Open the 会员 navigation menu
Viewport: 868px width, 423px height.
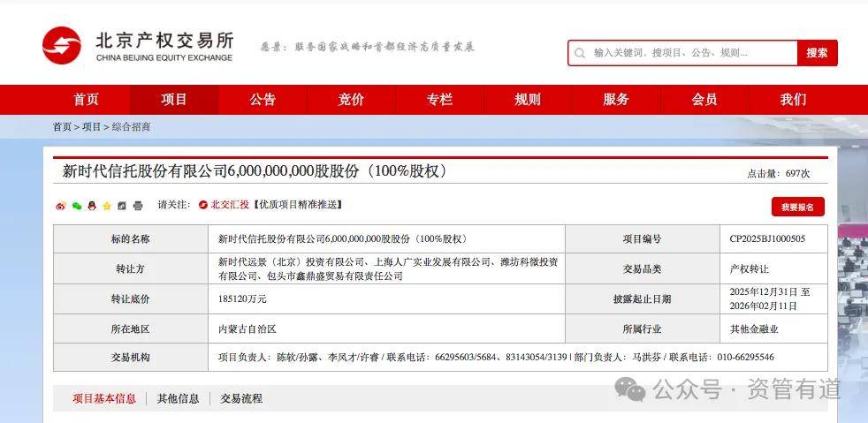[x=704, y=100]
